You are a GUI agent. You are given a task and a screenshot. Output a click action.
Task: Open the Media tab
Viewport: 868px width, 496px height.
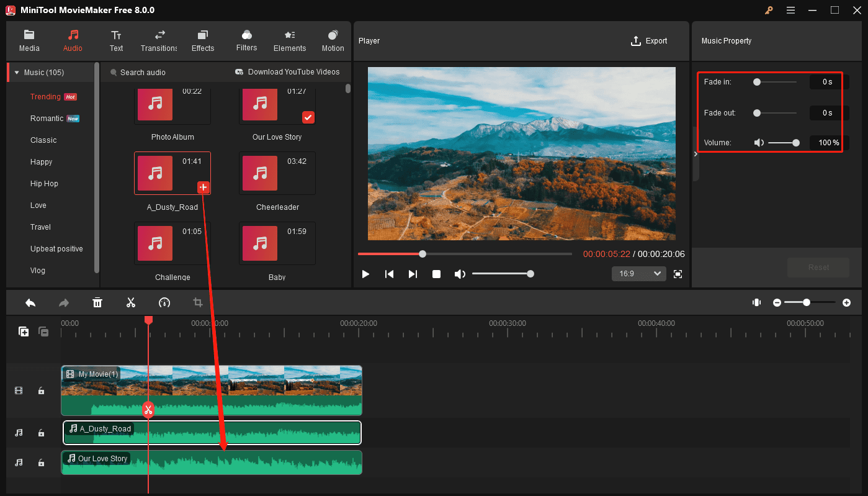coord(29,41)
